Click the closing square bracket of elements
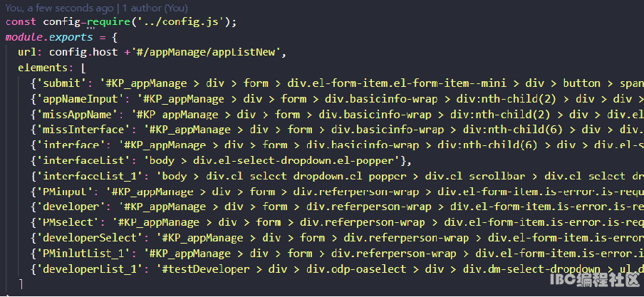Viewport: 644px width, 297px height. [x=21, y=284]
